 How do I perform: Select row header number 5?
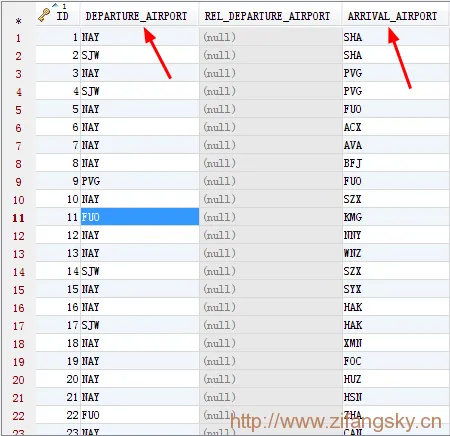(x=19, y=110)
